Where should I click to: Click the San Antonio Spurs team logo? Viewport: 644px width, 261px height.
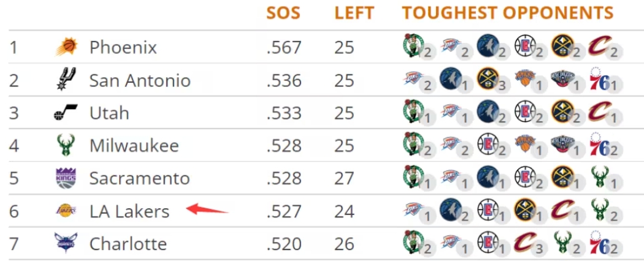pyautogui.click(x=66, y=80)
